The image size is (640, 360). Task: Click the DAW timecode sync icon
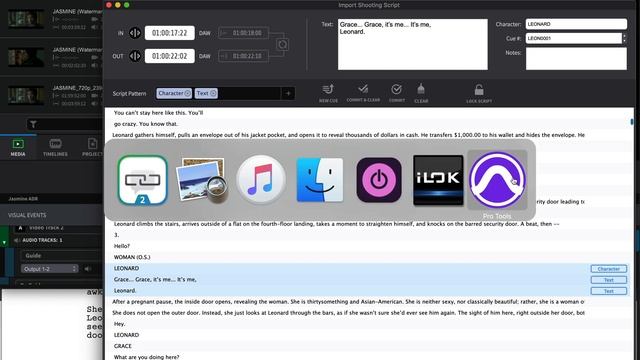[282, 44]
